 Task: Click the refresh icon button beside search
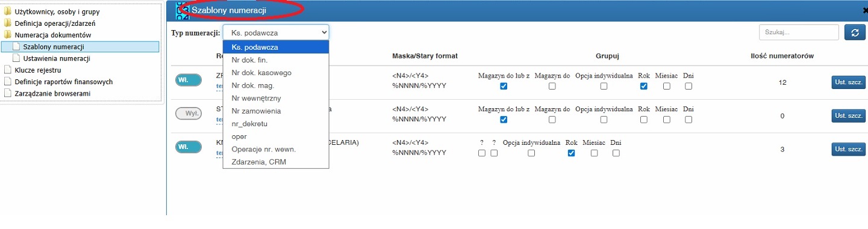[x=855, y=32]
